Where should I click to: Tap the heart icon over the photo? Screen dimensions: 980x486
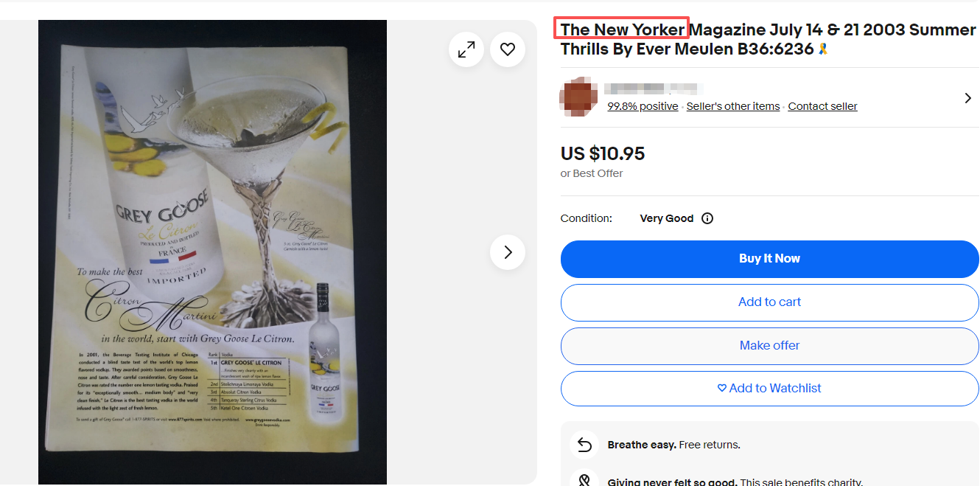[x=508, y=49]
